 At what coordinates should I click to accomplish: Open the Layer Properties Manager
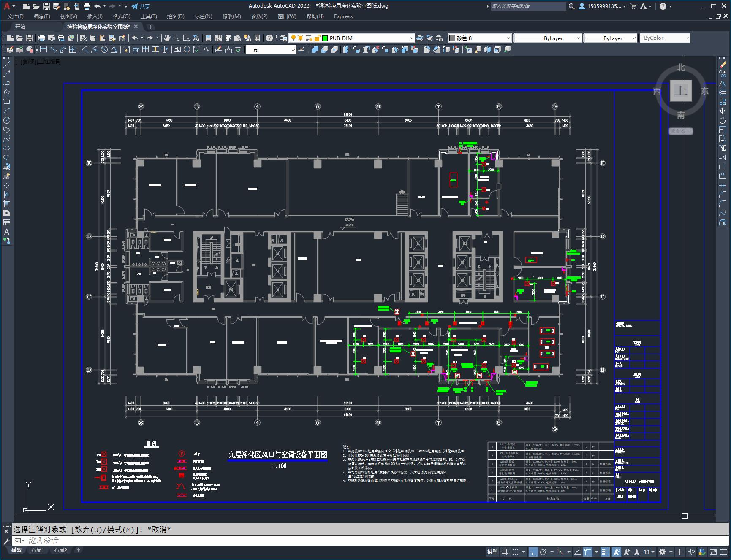283,38
